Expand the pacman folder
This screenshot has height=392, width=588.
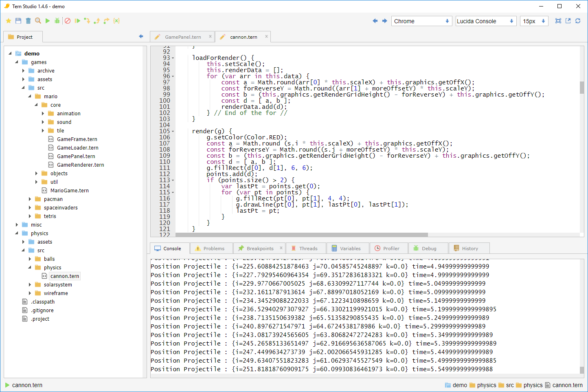[x=30, y=199]
